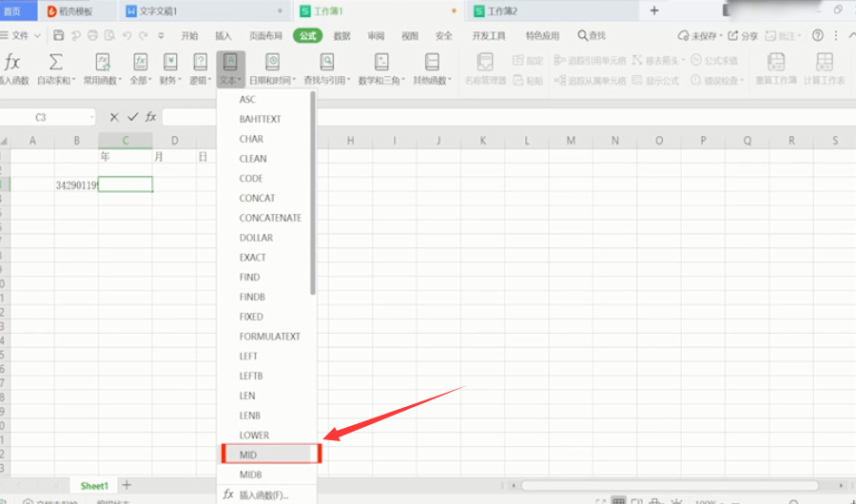Select cell B3 containing 34290119
This screenshot has width=856, height=504.
[x=76, y=185]
